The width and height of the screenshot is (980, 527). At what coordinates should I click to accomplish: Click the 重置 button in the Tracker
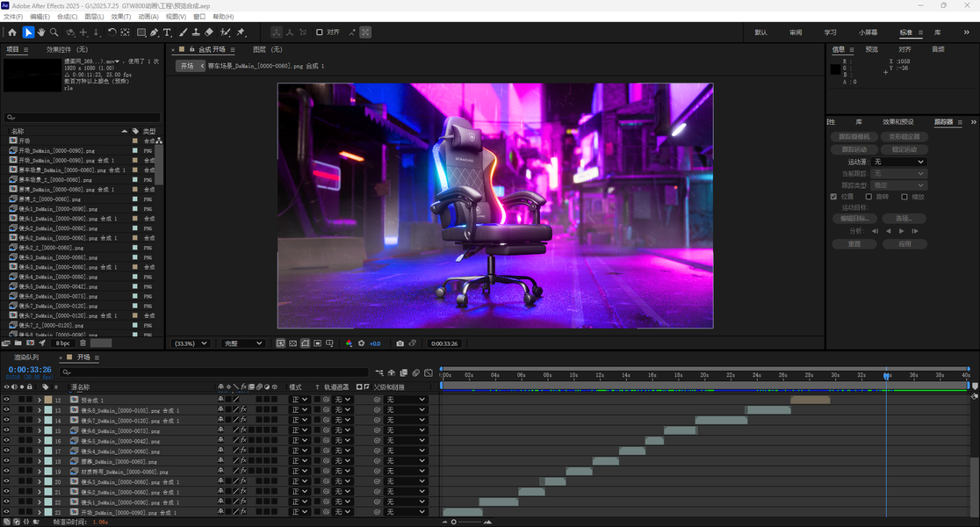coord(854,244)
